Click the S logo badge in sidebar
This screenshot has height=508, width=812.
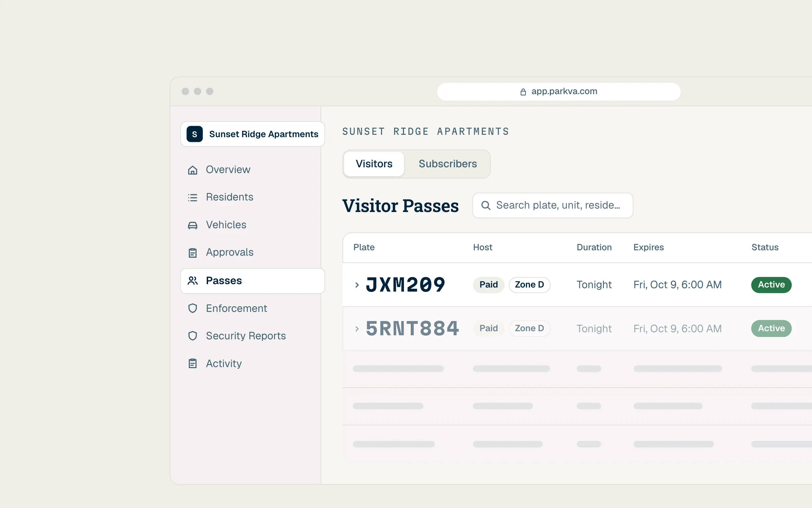[x=195, y=134]
